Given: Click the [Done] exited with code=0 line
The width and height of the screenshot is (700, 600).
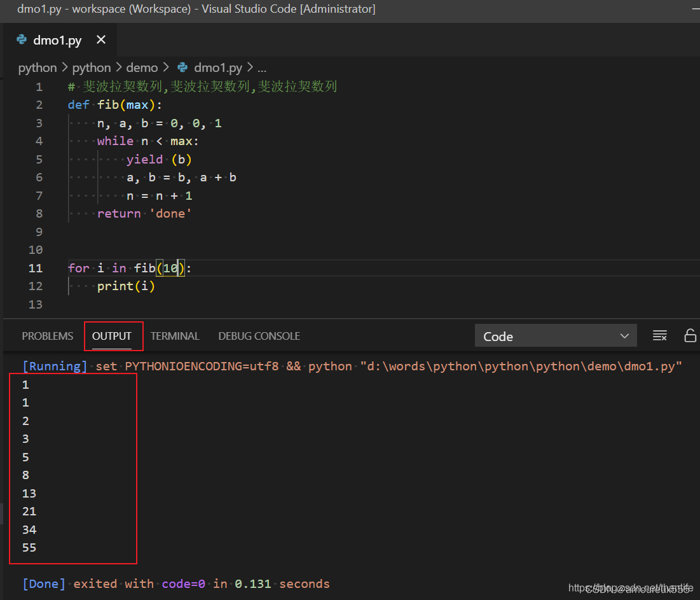Looking at the screenshot, I should pyautogui.click(x=176, y=584).
